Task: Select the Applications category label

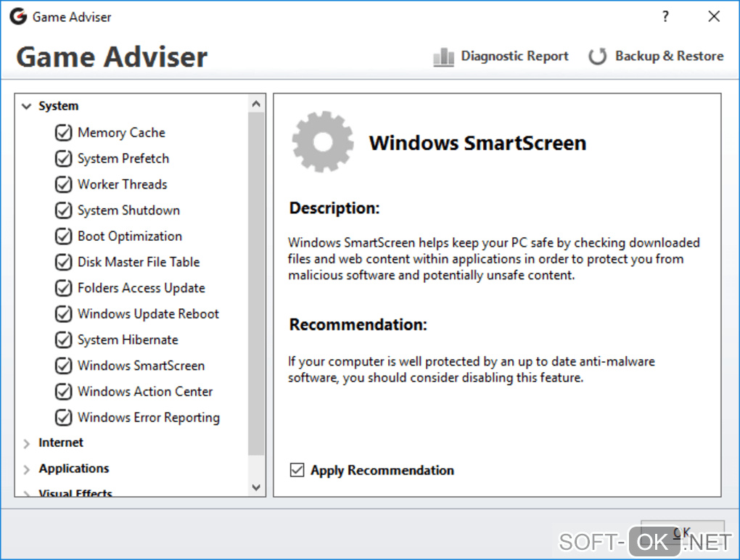Action: (x=74, y=469)
